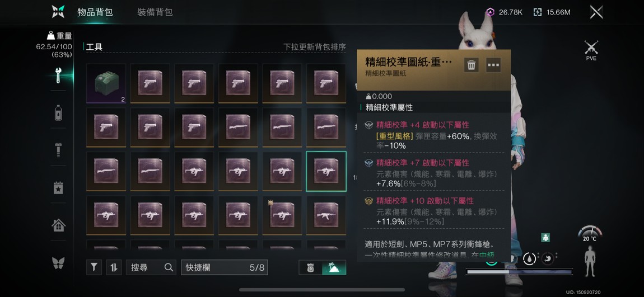The image size is (644, 297).
Task: Select the green ammo box item
Action: [x=106, y=83]
